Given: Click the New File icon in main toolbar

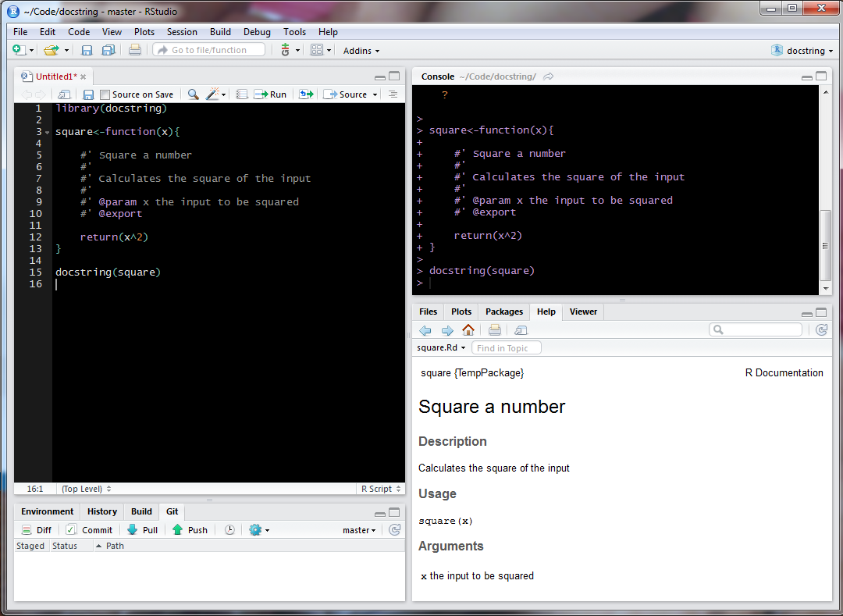Looking at the screenshot, I should point(19,50).
